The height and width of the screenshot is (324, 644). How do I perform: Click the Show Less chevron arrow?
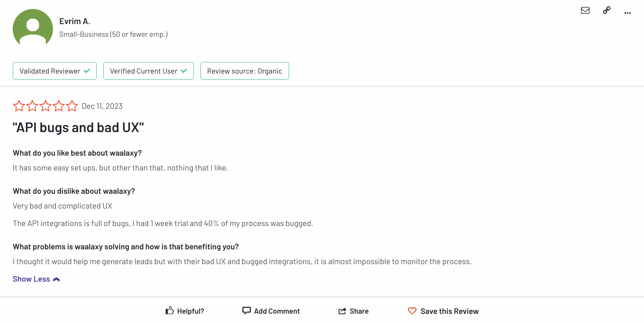pyautogui.click(x=56, y=280)
